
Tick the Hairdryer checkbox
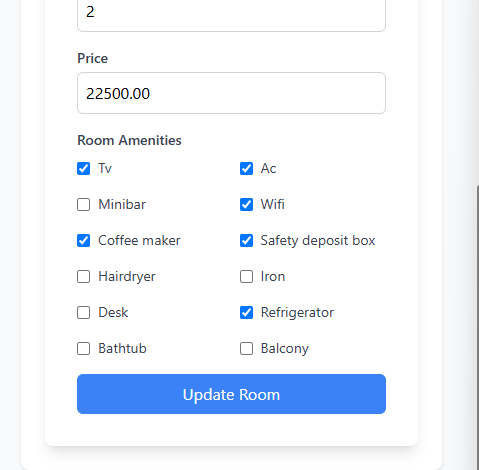[x=83, y=276]
